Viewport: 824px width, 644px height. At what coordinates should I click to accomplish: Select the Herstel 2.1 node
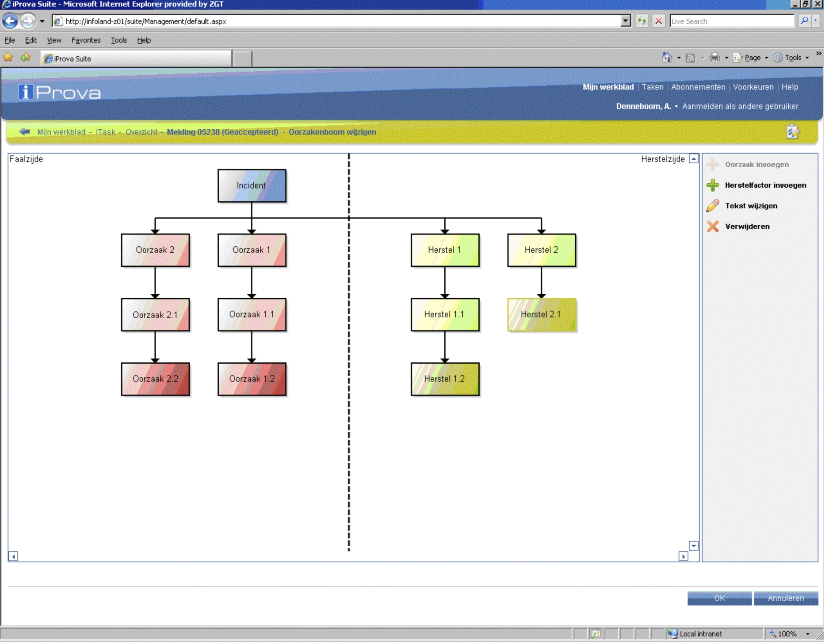[541, 314]
